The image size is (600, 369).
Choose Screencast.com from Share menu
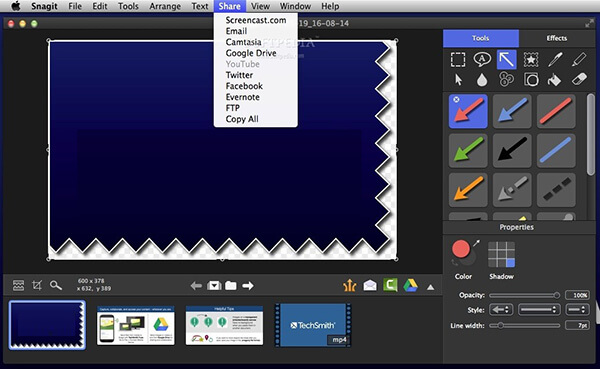point(256,20)
